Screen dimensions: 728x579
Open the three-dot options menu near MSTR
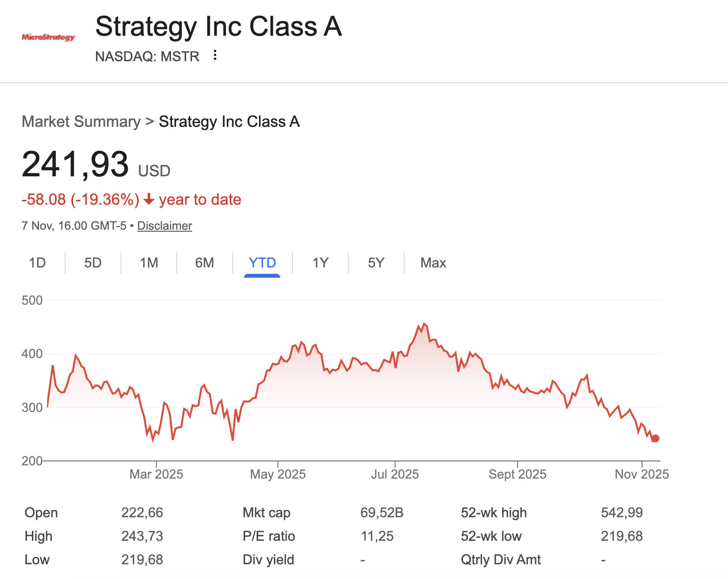pos(215,55)
